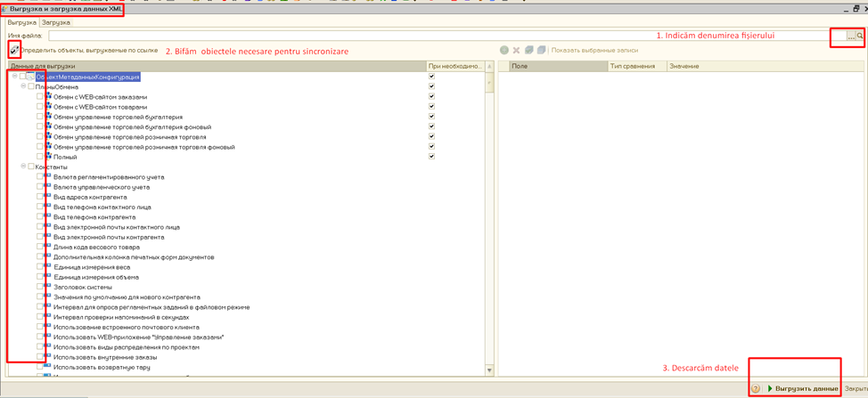Check the Константы group checkbox
The height and width of the screenshot is (398, 868).
31,167
